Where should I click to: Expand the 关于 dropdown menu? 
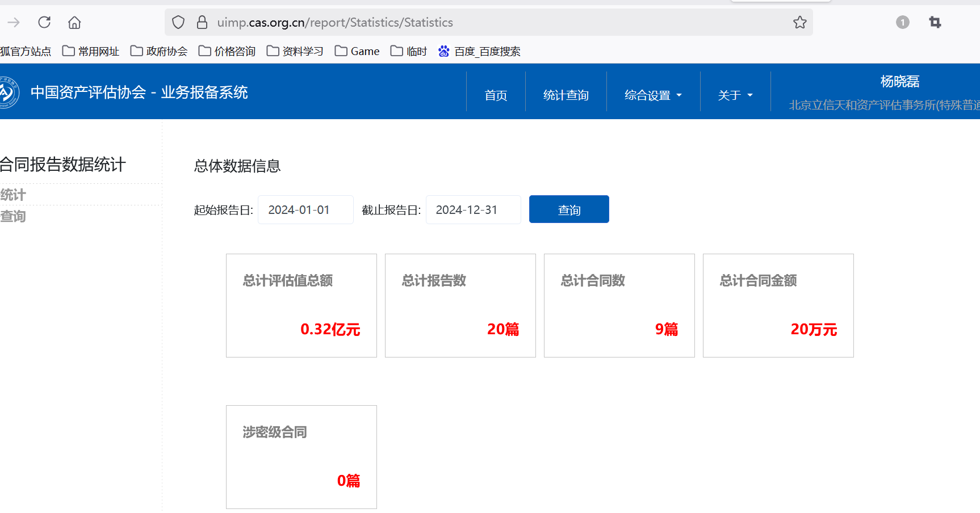[x=735, y=95]
